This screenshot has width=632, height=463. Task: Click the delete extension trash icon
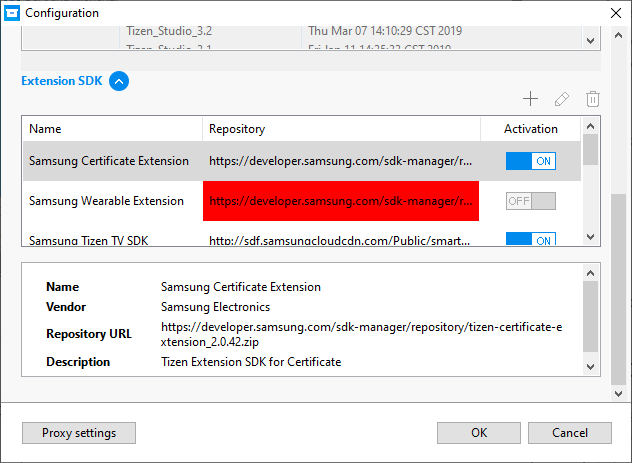pos(593,99)
